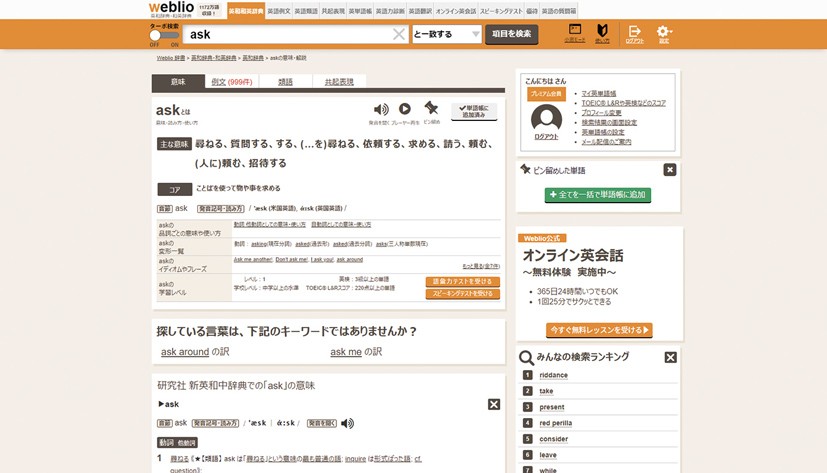
Task: Clear the search box with the X icon
Action: point(399,34)
